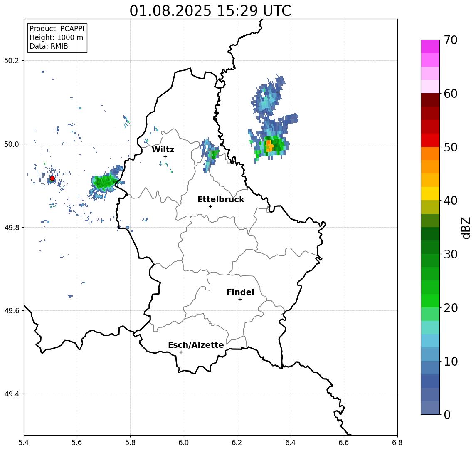Screen dimensions: 476x451
Task: Click the 50.0 latitude tick label
Action: coord(12,144)
